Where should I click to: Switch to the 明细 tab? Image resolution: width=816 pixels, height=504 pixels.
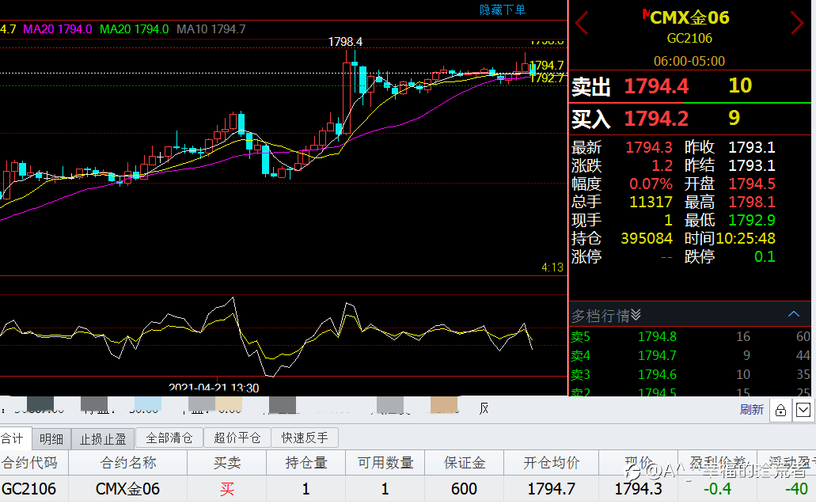[51, 439]
